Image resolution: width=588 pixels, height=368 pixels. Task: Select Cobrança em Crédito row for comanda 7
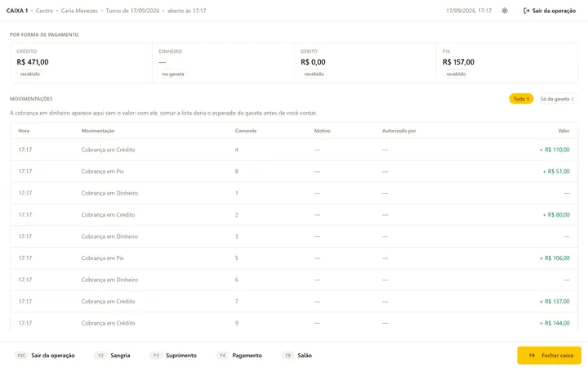(x=294, y=301)
